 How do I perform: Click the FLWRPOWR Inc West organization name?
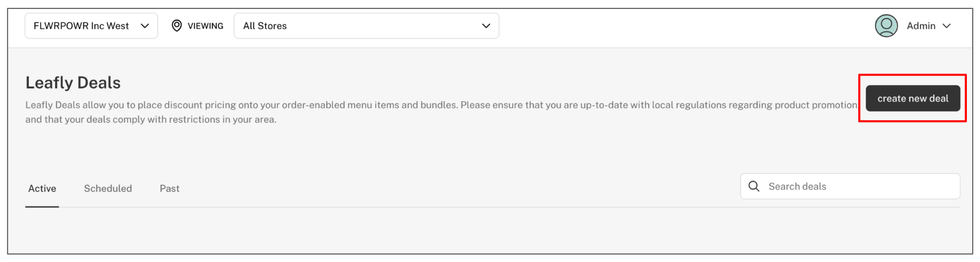tap(81, 26)
